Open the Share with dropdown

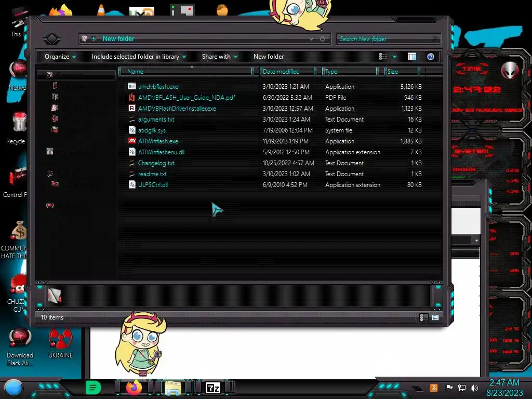tap(220, 57)
